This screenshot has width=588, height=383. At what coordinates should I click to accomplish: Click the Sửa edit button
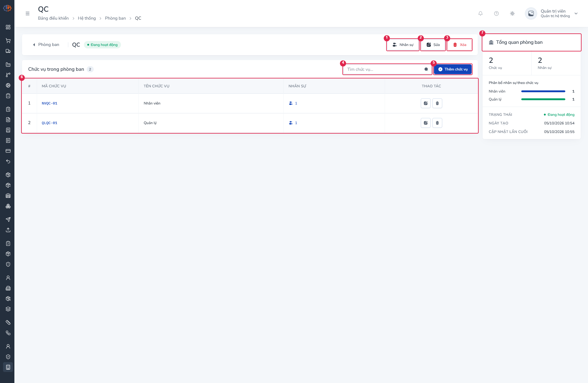point(433,45)
